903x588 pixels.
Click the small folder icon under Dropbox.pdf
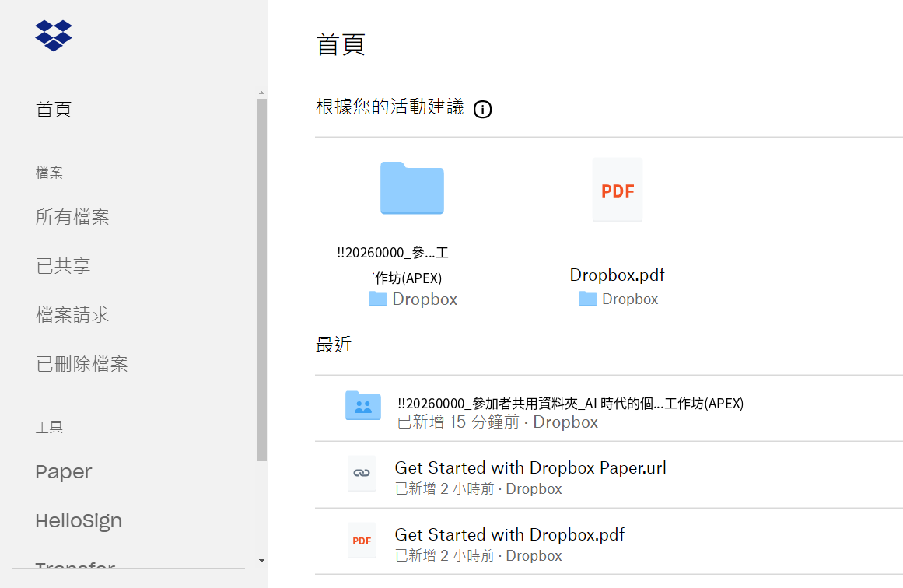[x=587, y=299]
